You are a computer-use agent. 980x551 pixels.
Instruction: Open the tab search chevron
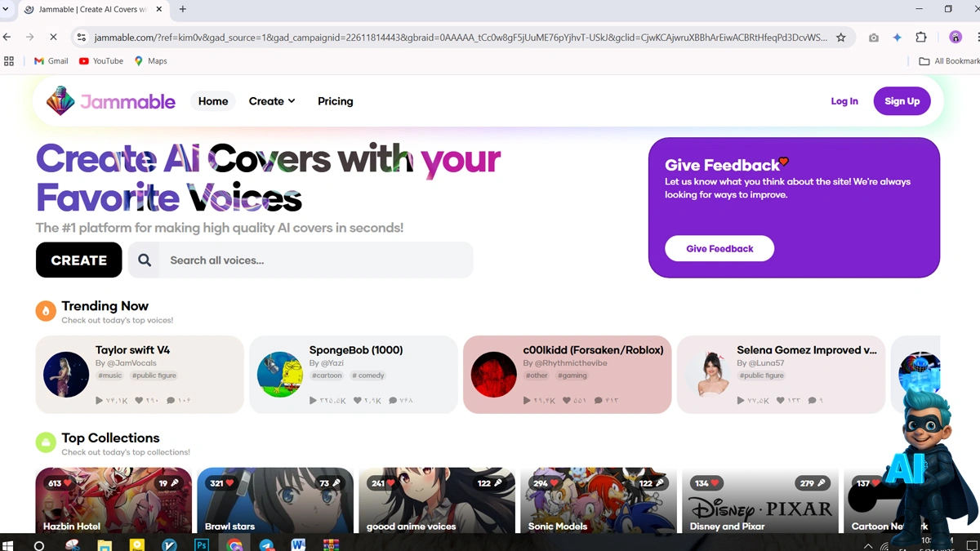pos(6,9)
